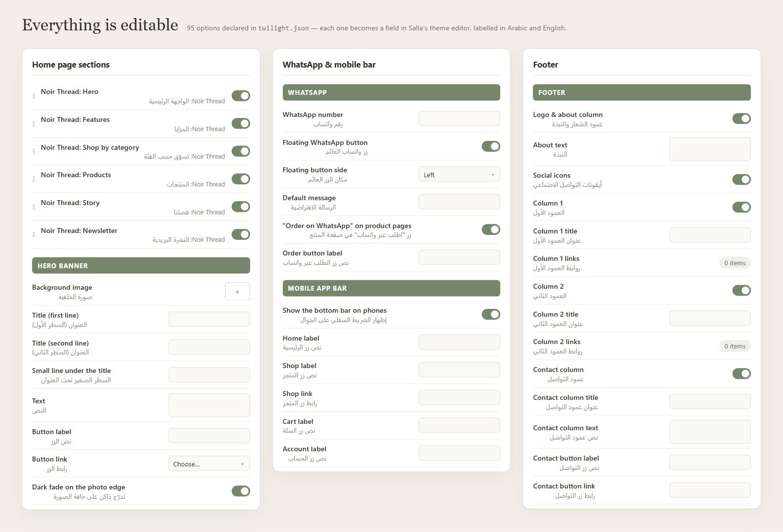Click the Contact column text textarea
This screenshot has width=783, height=532.
(x=710, y=432)
